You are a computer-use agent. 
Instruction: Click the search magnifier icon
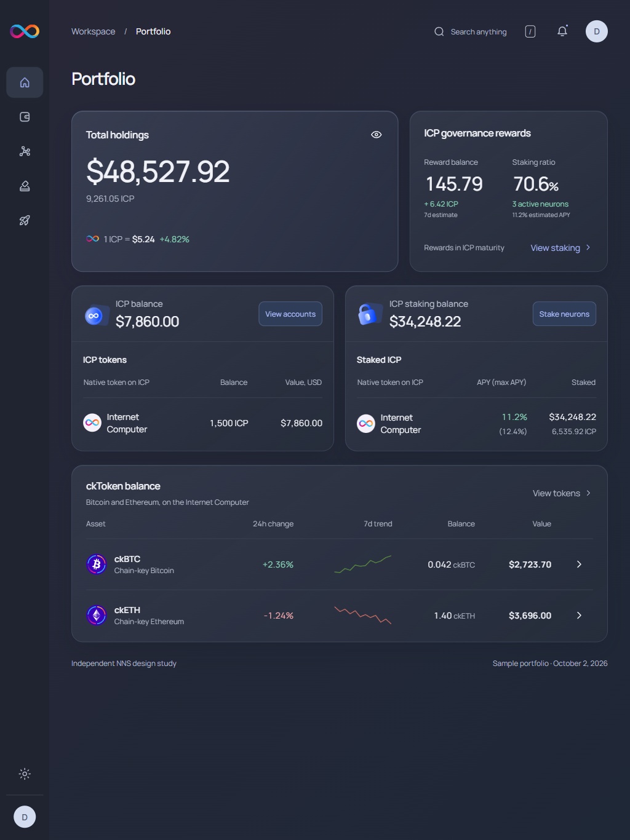(439, 31)
